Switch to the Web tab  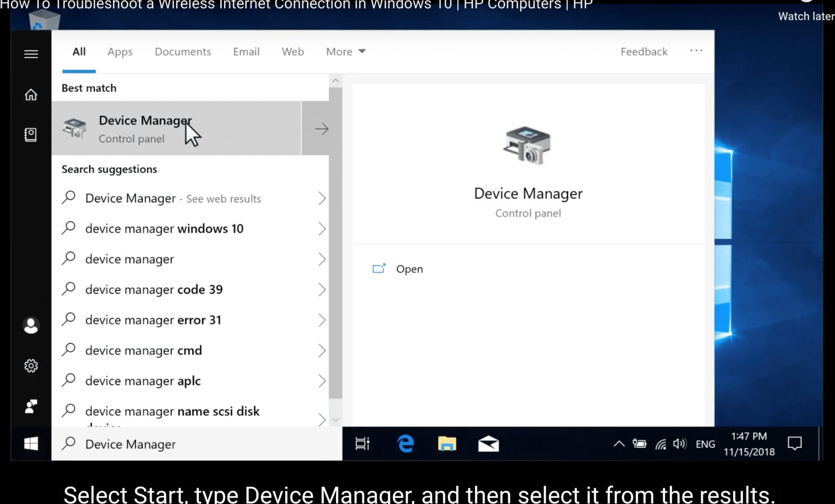point(293,52)
